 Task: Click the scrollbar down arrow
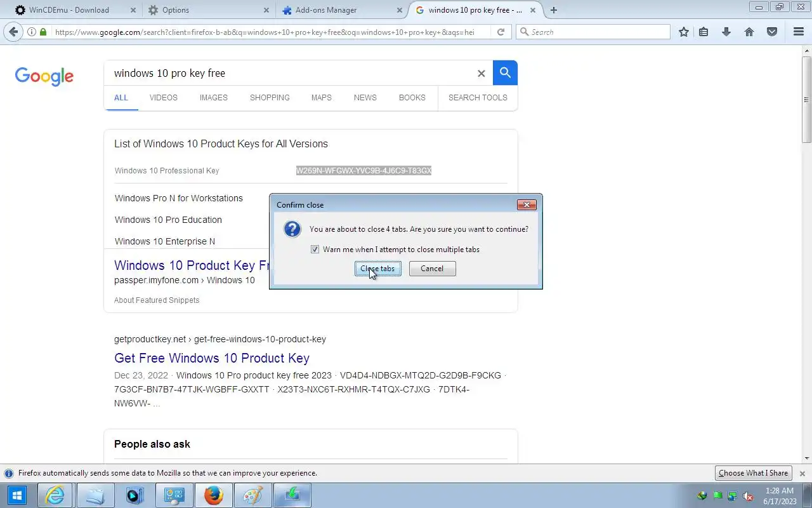click(806, 458)
